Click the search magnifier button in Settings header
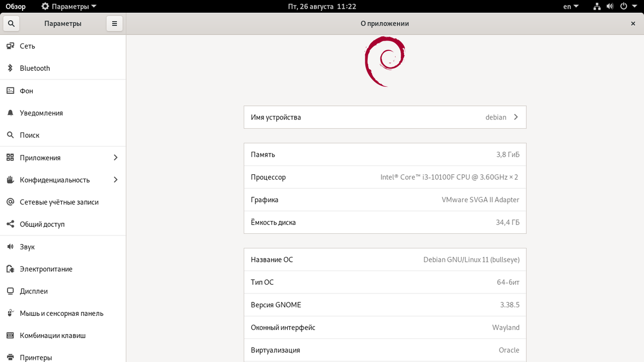Screen dimensions: 644x362 click(x=11, y=24)
